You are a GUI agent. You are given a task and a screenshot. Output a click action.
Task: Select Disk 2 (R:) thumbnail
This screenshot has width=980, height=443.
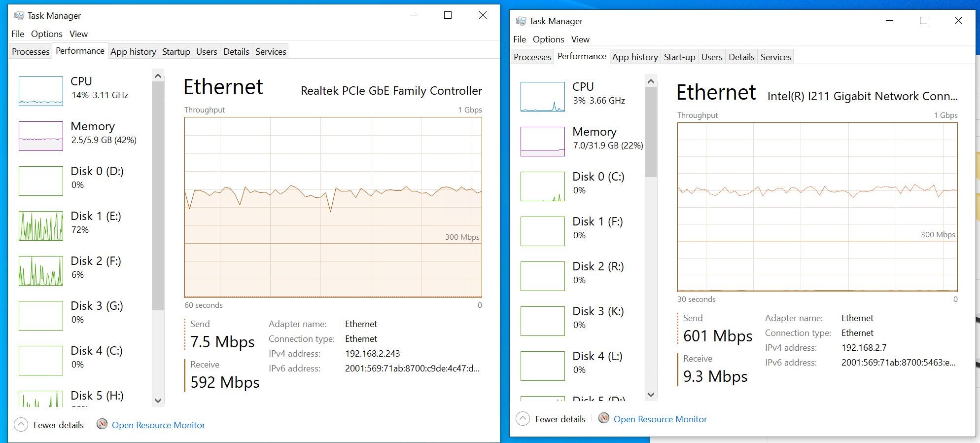pos(543,276)
